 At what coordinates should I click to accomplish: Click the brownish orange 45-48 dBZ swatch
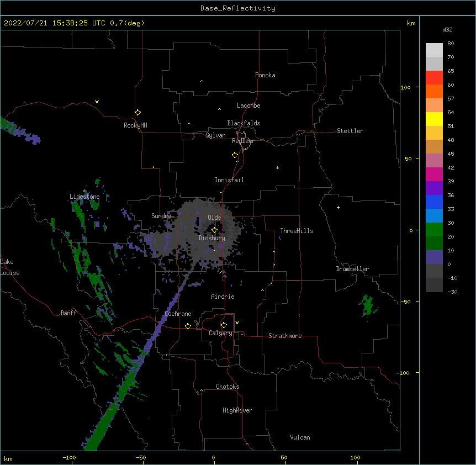point(434,146)
